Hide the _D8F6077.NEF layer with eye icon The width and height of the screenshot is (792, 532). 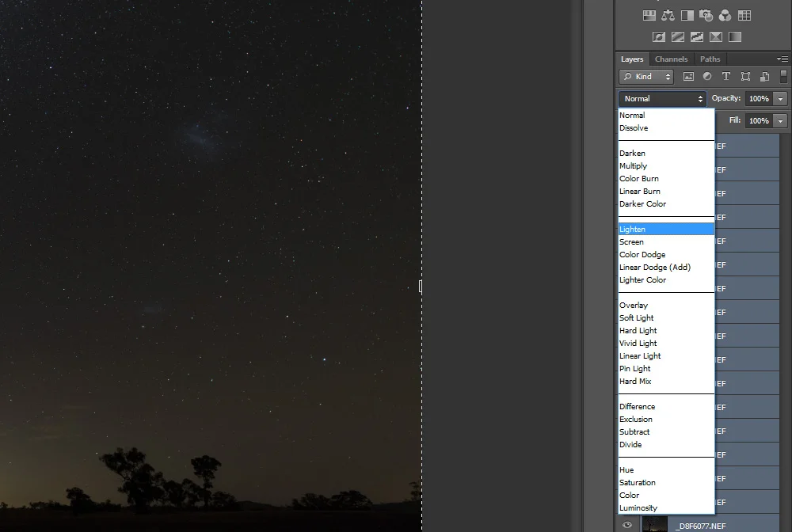coord(626,525)
